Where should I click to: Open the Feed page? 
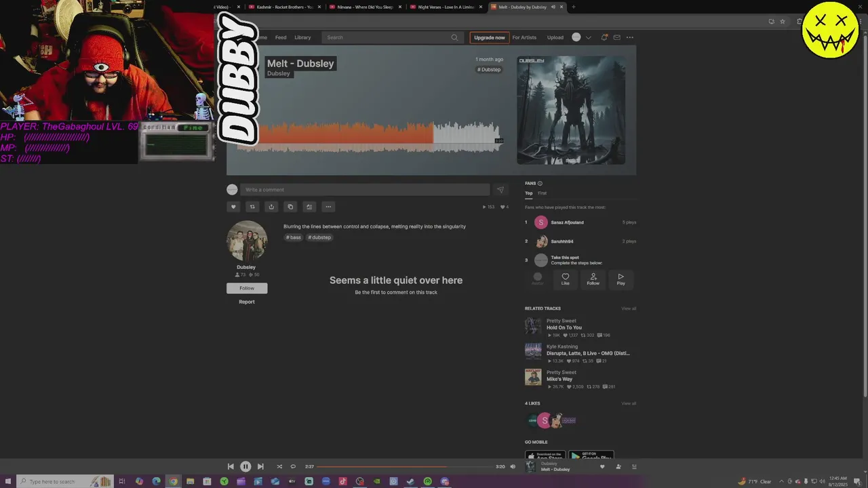point(281,37)
